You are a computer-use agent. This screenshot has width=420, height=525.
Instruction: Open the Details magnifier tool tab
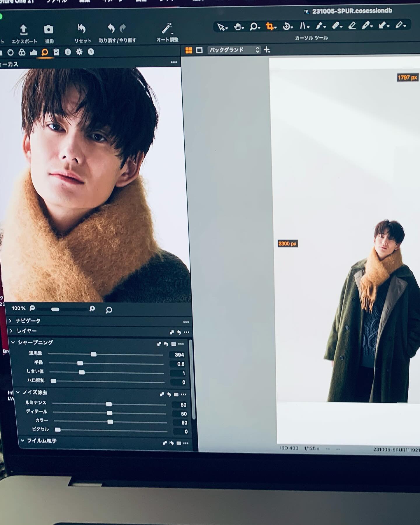45,52
